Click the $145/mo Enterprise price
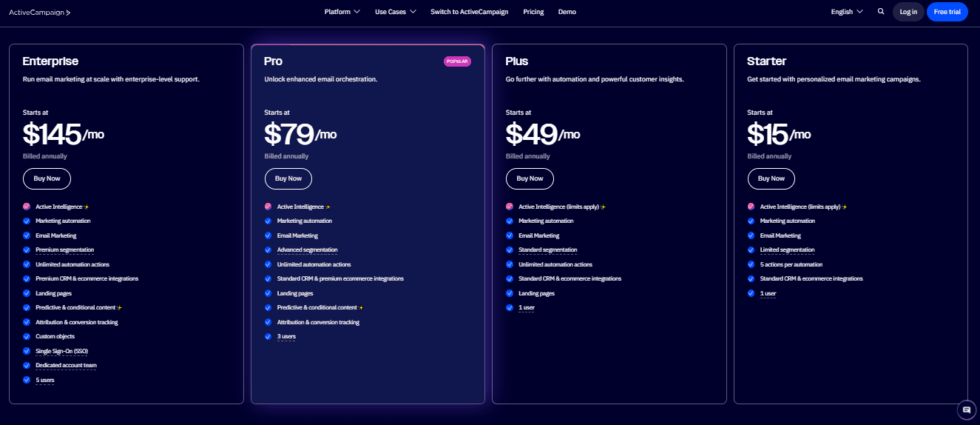 coord(62,134)
